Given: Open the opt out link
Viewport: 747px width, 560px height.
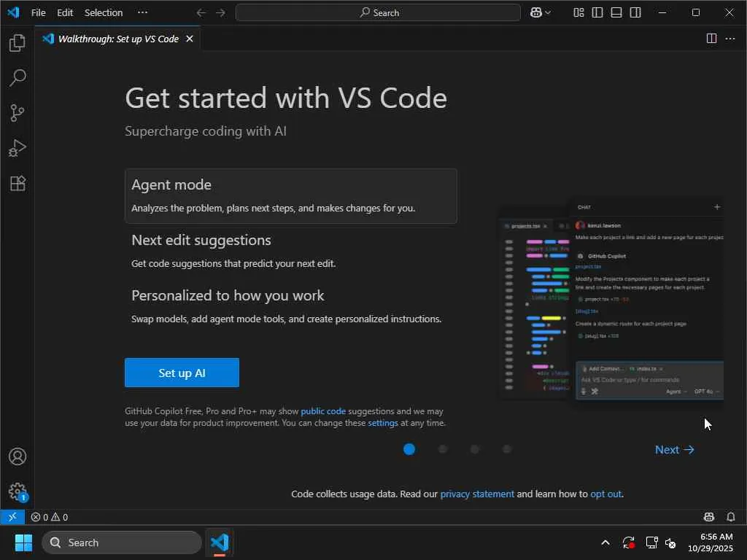Looking at the screenshot, I should pos(605,494).
